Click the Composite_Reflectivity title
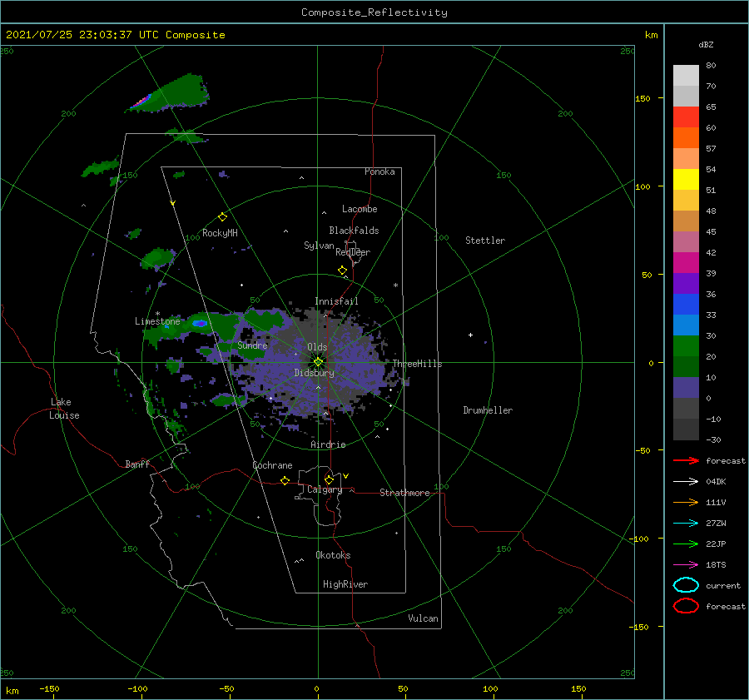This screenshot has width=749, height=700. point(374,12)
